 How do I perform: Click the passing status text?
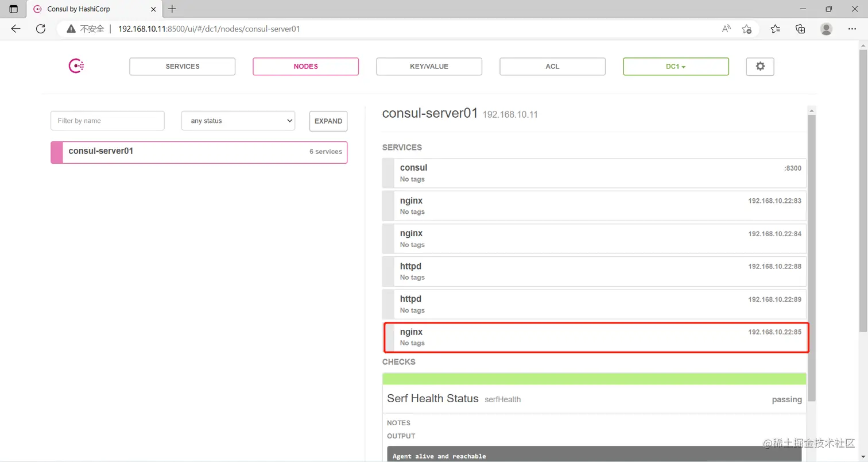pos(786,399)
